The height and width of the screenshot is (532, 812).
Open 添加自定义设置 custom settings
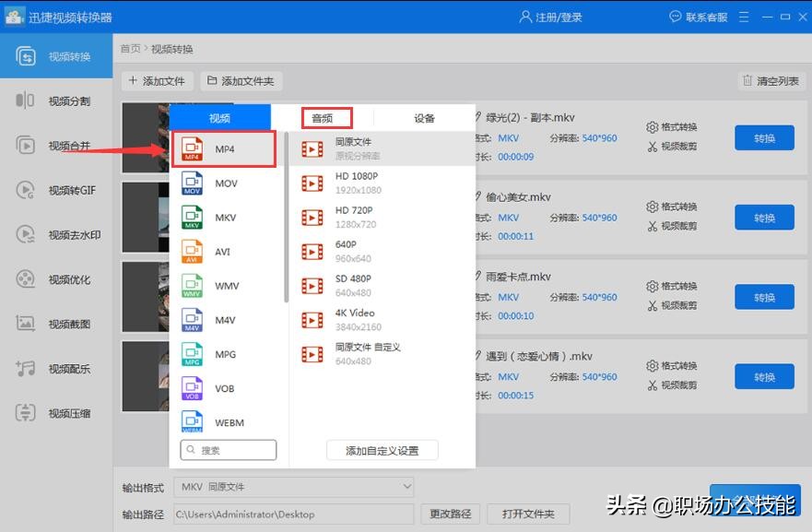click(382, 451)
